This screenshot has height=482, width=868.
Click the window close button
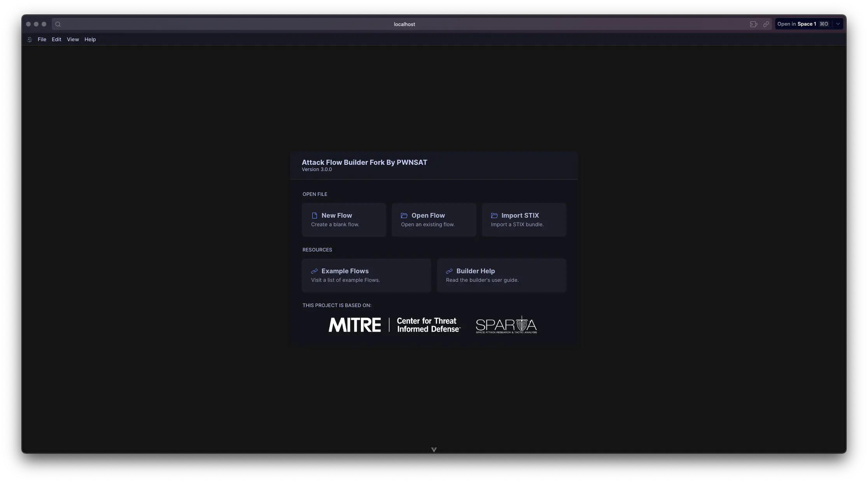(x=28, y=24)
